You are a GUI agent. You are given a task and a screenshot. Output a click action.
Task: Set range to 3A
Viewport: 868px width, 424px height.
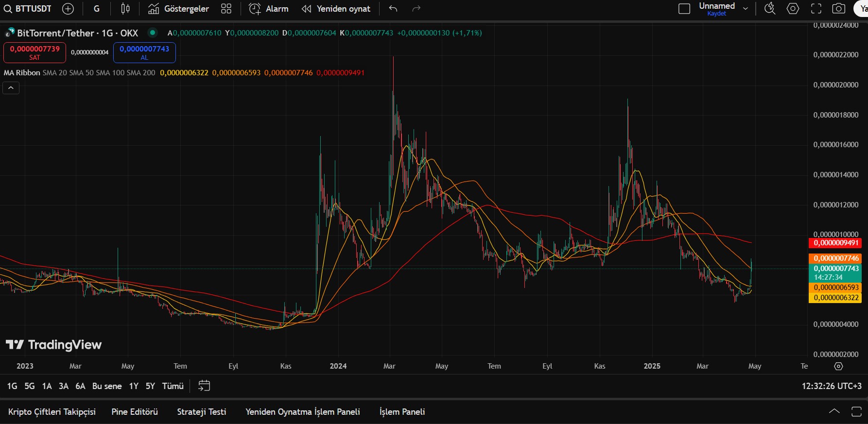64,386
